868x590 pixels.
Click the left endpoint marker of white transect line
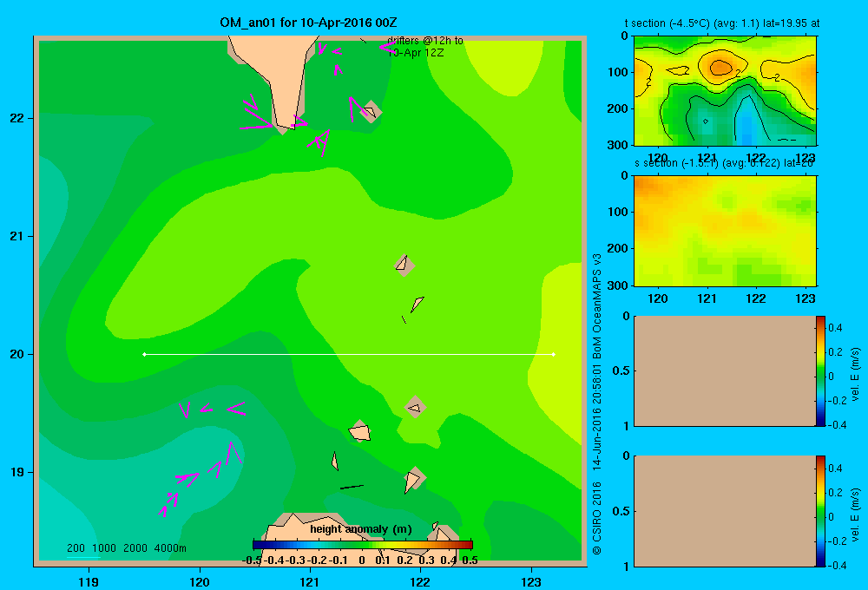point(144,354)
